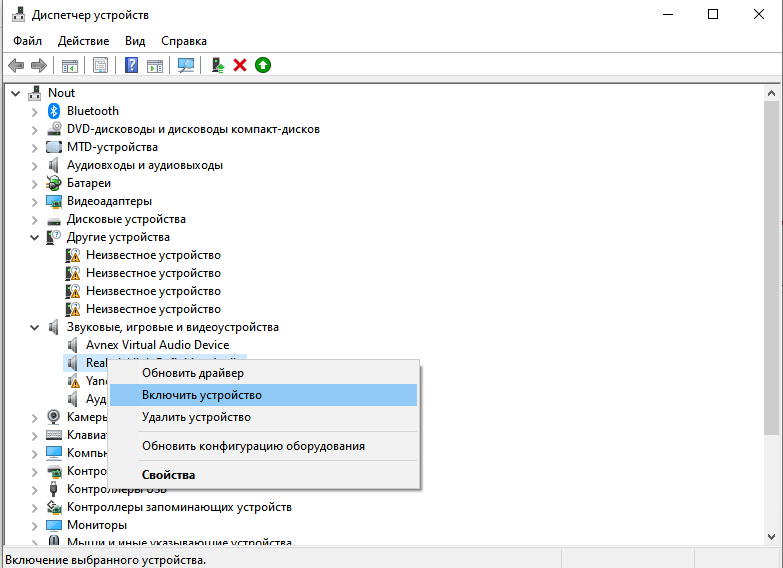Click the green arrow enable device icon
This screenshot has height=568, width=783.
click(263, 65)
